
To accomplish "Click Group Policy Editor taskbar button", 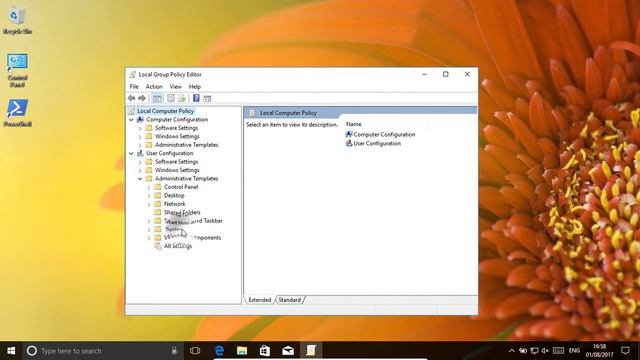I will point(311,351).
